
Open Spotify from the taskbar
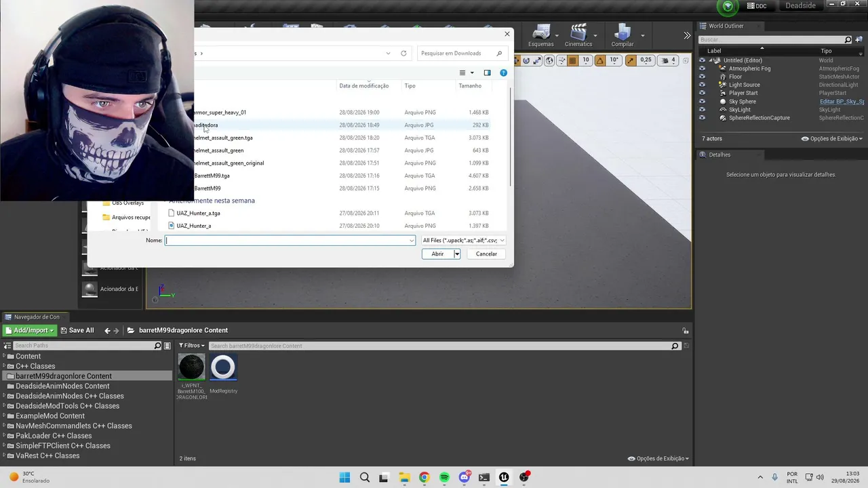click(x=444, y=477)
